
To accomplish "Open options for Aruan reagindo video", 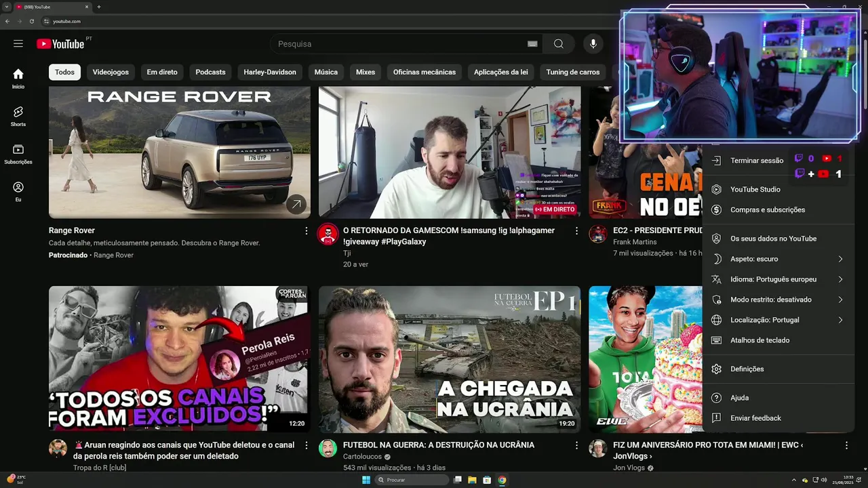I will tap(307, 445).
